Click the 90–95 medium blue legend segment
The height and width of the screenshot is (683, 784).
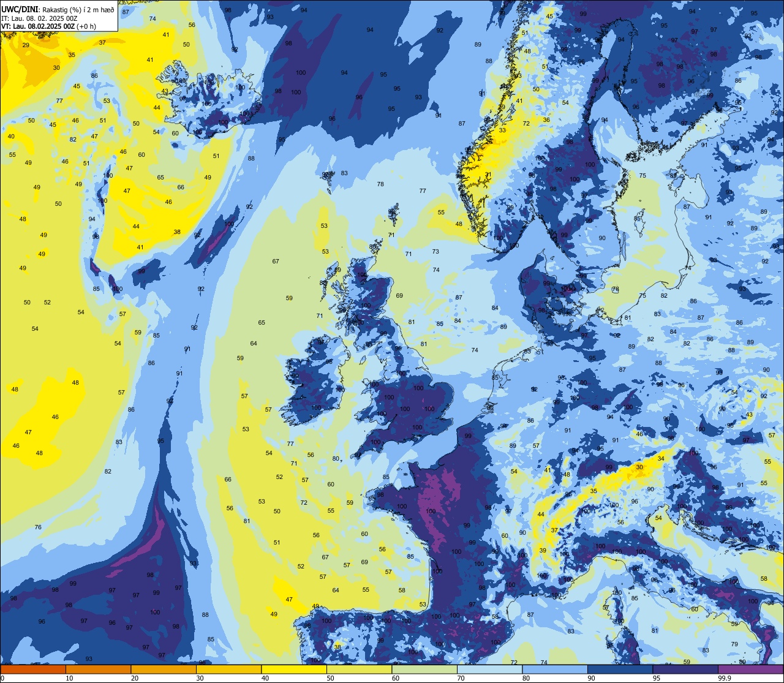pyautogui.click(x=620, y=669)
